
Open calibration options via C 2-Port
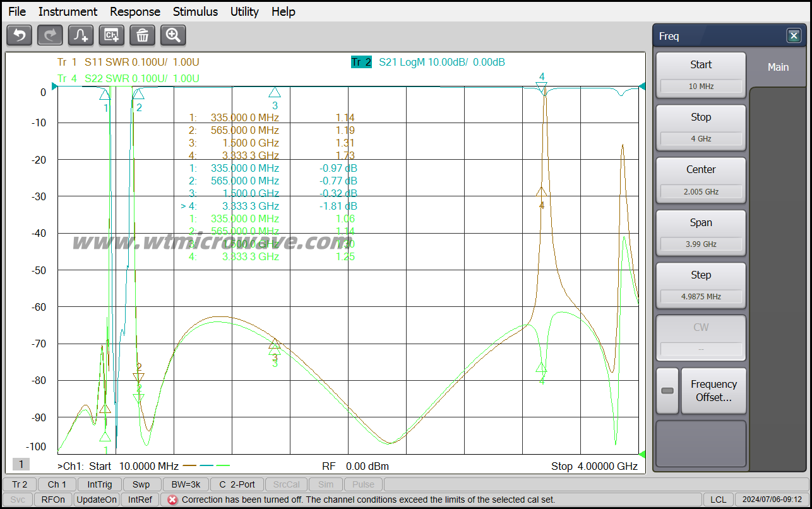[x=237, y=484]
